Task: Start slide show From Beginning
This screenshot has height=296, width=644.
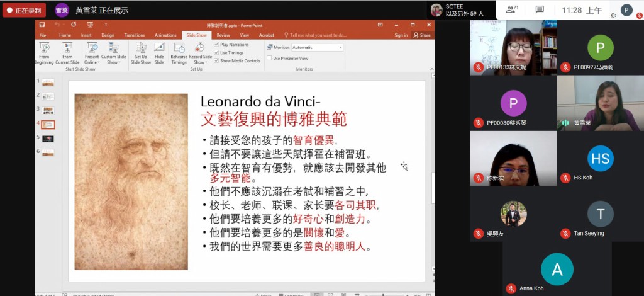Action: click(44, 53)
